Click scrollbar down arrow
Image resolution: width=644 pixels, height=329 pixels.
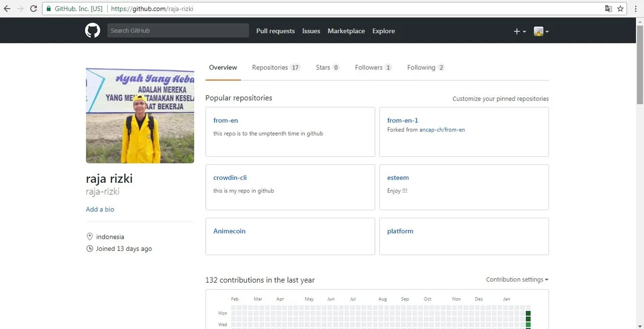click(x=640, y=325)
